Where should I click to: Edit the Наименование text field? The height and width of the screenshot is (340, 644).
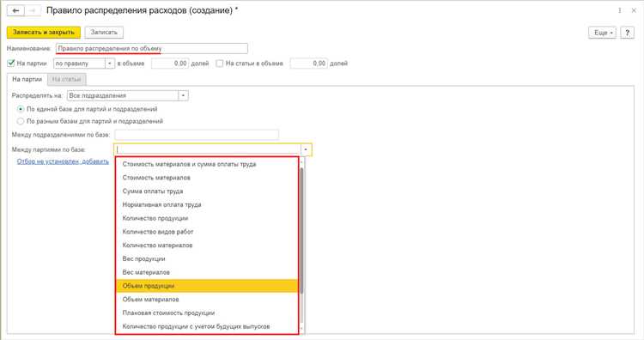coord(151,48)
